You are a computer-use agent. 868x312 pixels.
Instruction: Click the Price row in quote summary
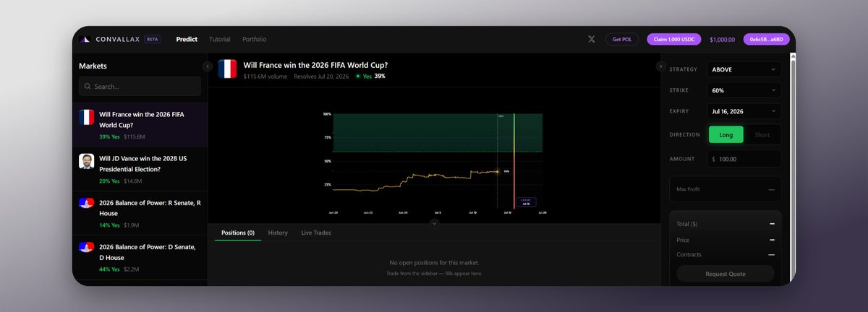click(726, 240)
